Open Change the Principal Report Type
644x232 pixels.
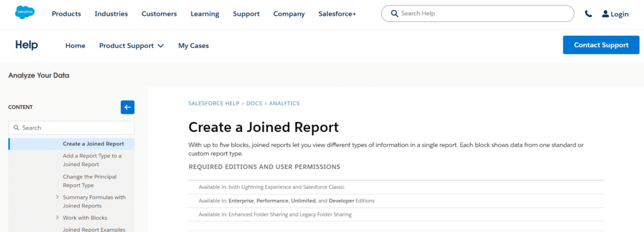89,180
